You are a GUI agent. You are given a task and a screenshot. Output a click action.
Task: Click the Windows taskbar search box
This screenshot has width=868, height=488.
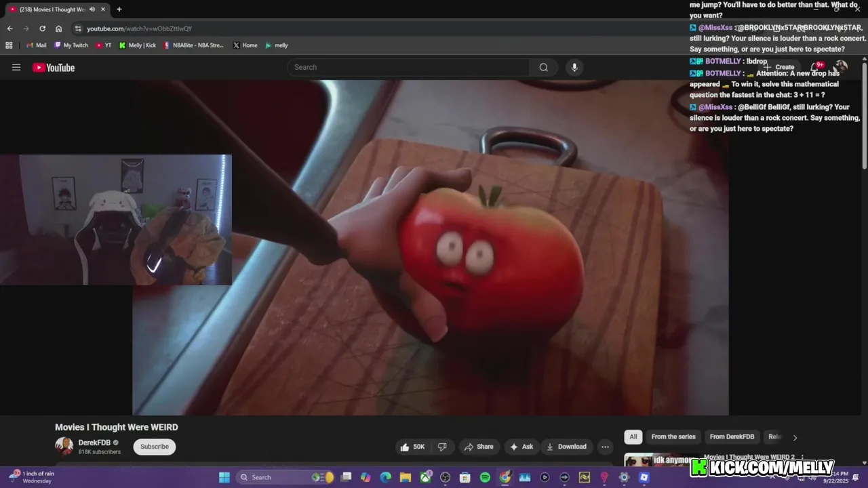click(285, 477)
